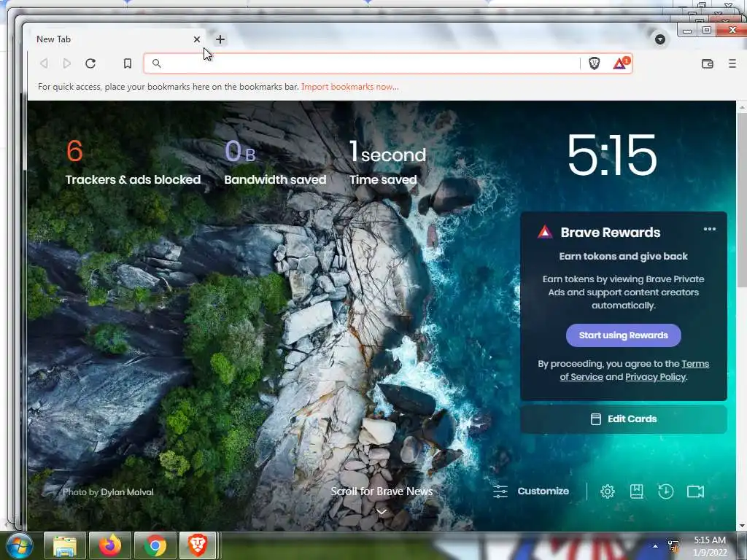
Task: Click the Dylan Malval photo credit link
Action: [x=127, y=492]
